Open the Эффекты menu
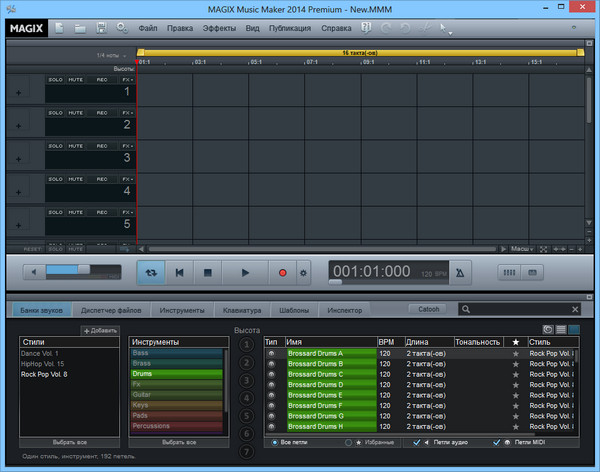 click(218, 28)
